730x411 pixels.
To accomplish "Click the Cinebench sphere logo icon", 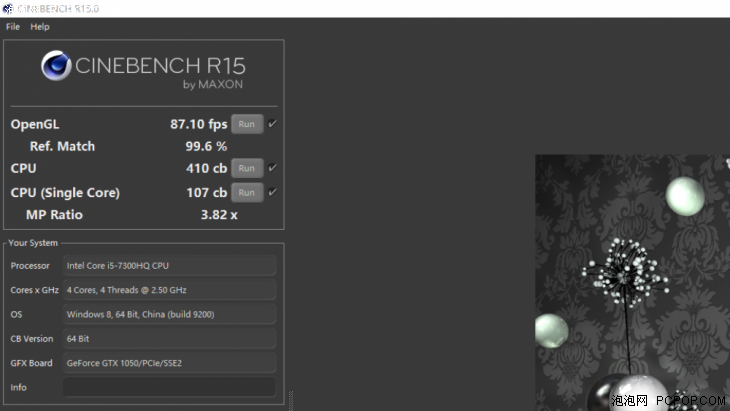I will (x=56, y=66).
